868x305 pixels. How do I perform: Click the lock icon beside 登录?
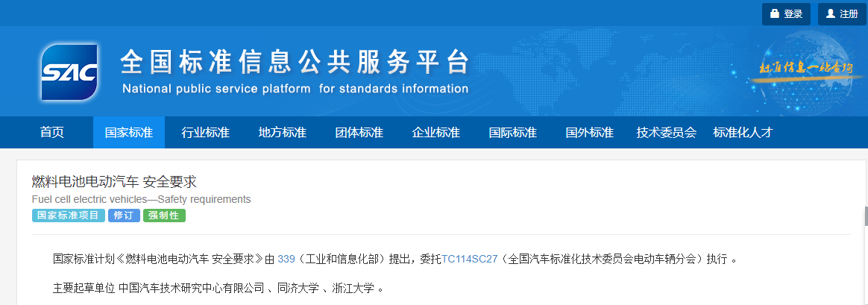[775, 14]
